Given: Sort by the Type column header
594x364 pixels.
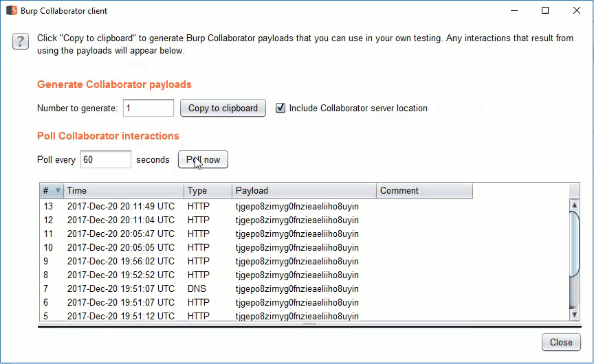Looking at the screenshot, I should pyautogui.click(x=208, y=190).
